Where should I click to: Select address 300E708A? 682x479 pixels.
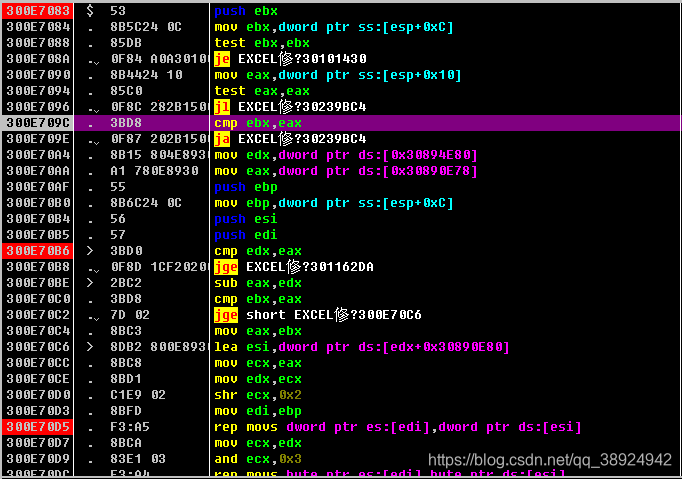[38, 59]
